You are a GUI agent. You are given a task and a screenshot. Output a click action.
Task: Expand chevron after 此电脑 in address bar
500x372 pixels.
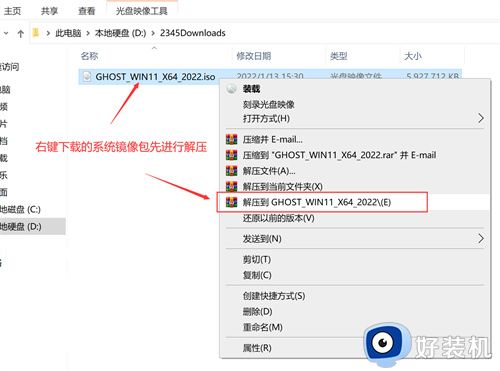click(x=88, y=33)
